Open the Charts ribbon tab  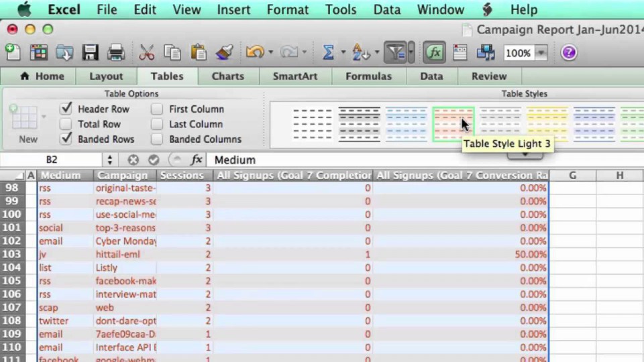click(x=228, y=76)
